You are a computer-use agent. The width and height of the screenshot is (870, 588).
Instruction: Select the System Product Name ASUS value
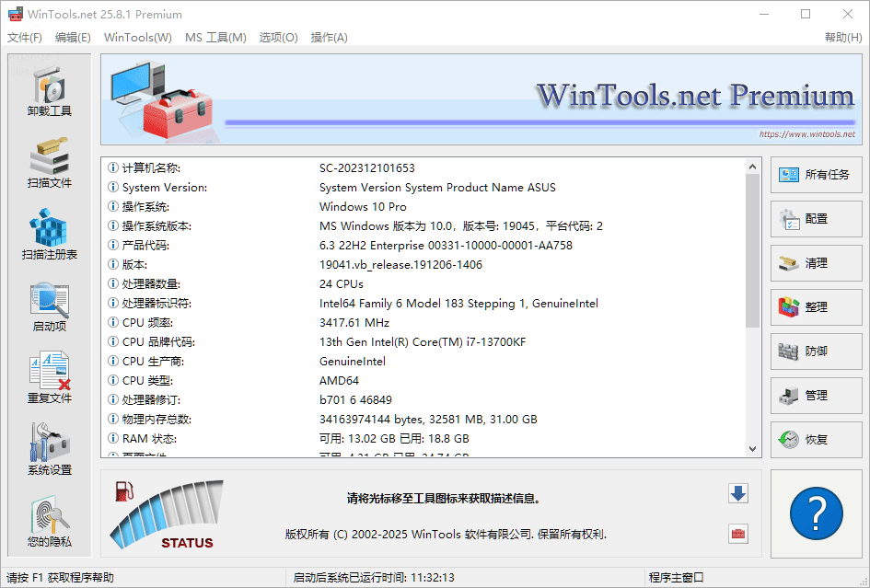437,188
